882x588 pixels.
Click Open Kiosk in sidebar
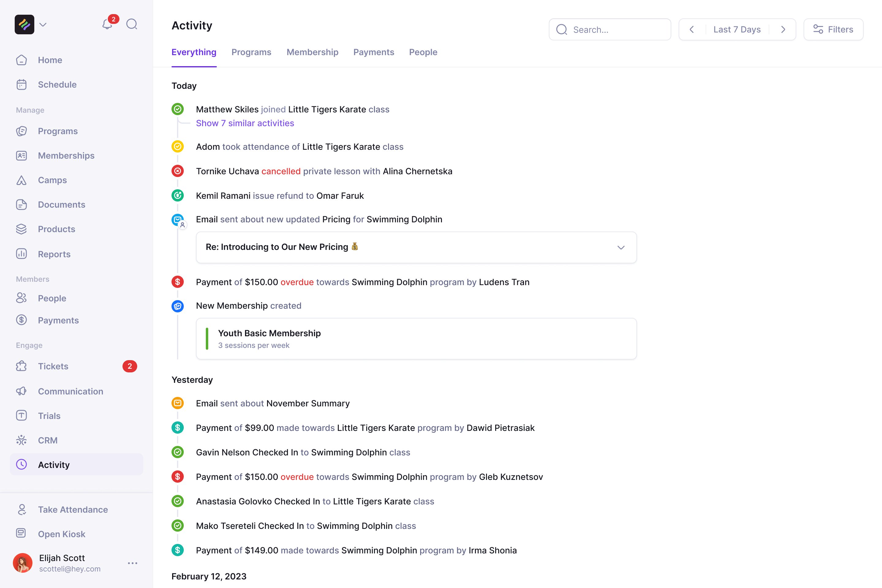[62, 534]
